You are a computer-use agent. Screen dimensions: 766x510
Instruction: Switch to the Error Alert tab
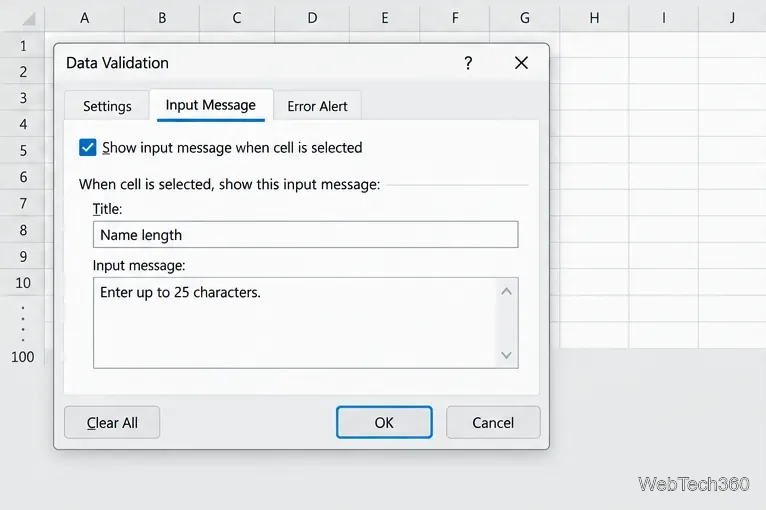(x=317, y=106)
